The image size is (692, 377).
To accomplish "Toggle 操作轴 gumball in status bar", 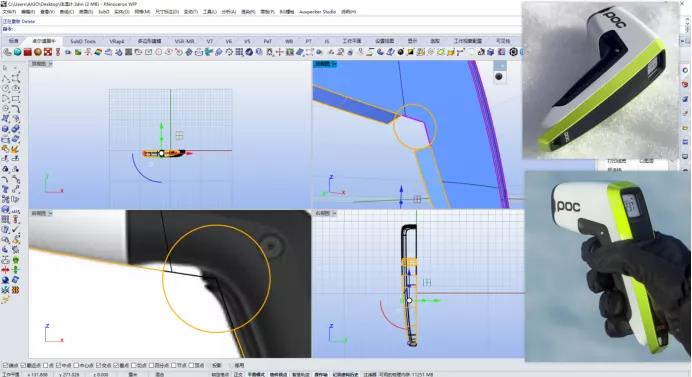I will click(x=321, y=374).
